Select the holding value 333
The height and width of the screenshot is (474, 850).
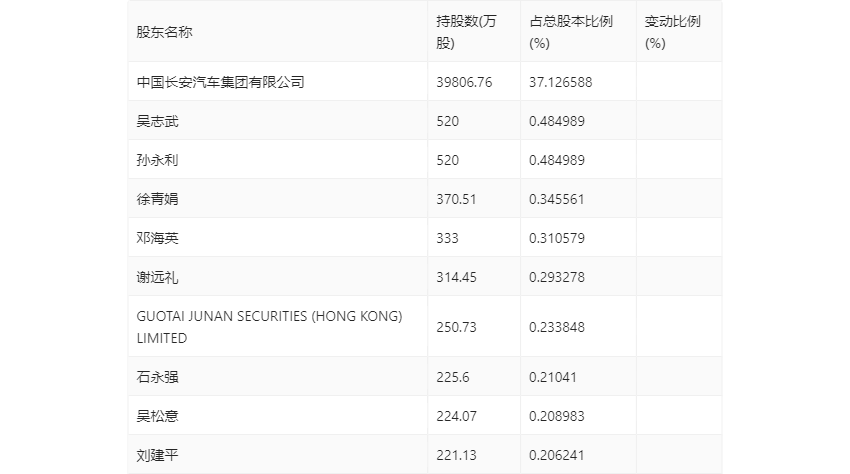coord(447,238)
